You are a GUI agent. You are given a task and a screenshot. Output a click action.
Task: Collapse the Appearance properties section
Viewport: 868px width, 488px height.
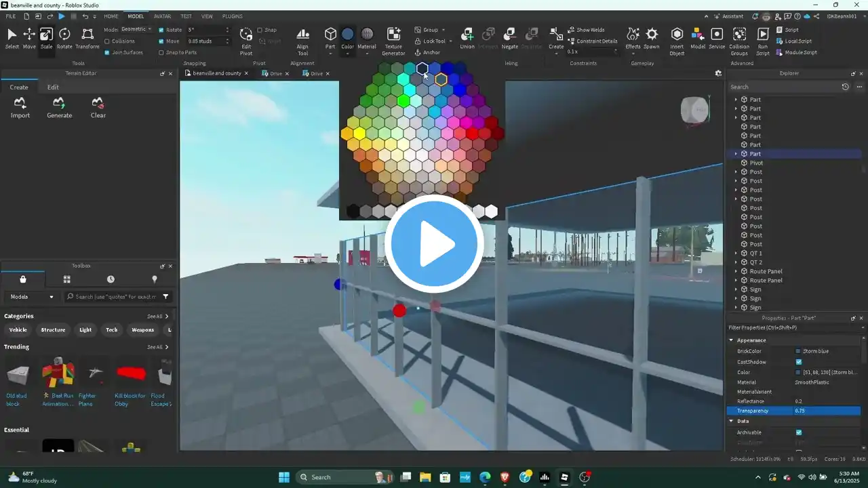(731, 340)
